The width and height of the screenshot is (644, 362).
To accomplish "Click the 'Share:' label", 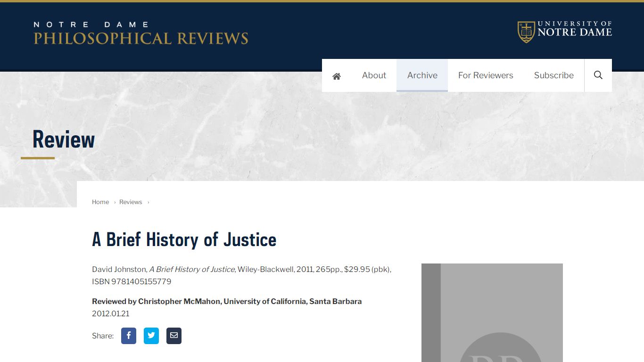I will 103,336.
